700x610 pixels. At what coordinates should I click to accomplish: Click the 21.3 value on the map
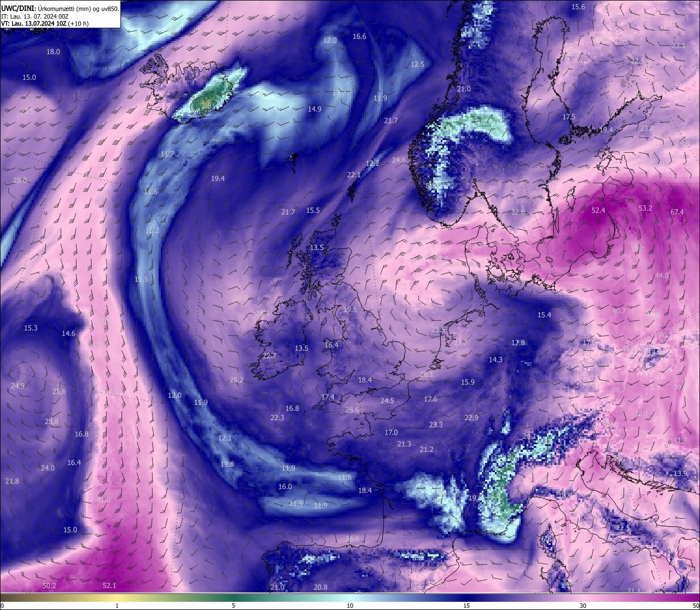coord(404,444)
